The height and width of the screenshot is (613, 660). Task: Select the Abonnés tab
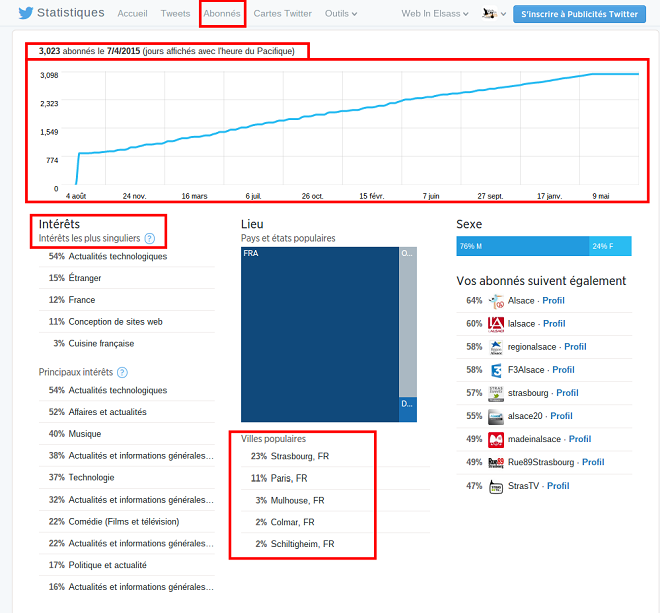pyautogui.click(x=222, y=13)
